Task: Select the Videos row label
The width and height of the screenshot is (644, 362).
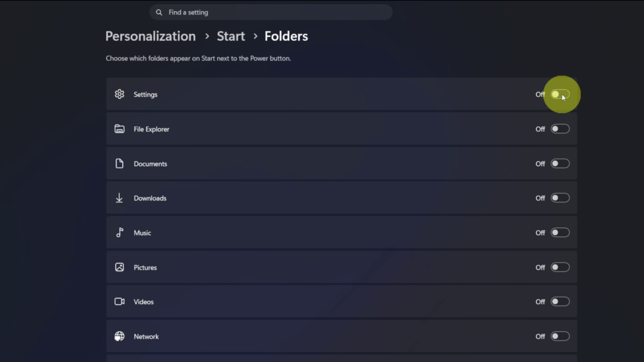Action: point(144,302)
